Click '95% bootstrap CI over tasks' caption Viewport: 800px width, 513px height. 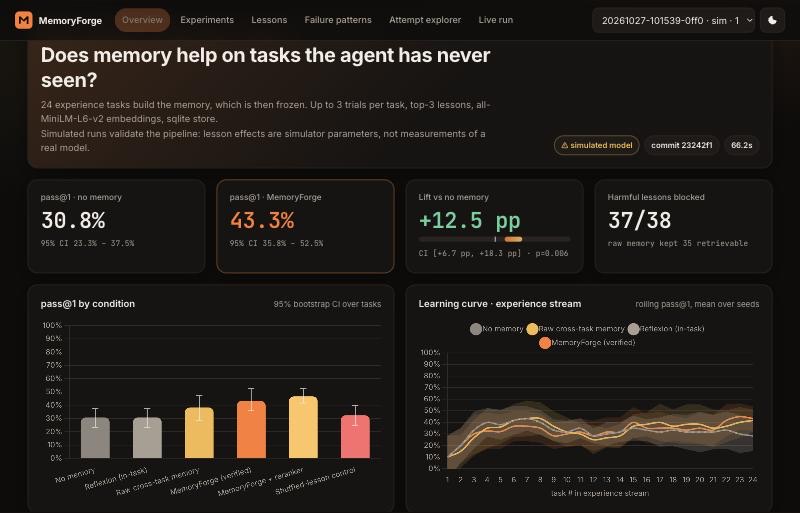pos(327,304)
